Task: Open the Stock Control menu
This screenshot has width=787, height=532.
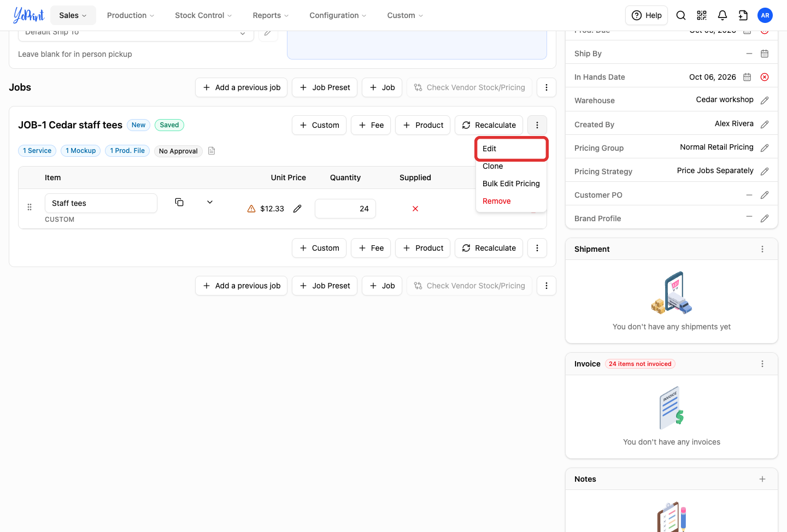Action: tap(203, 15)
